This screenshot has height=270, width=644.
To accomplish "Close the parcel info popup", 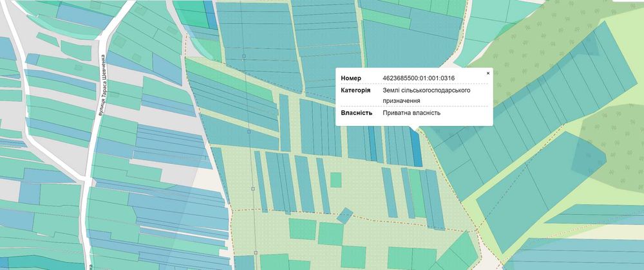I will pyautogui.click(x=488, y=73).
